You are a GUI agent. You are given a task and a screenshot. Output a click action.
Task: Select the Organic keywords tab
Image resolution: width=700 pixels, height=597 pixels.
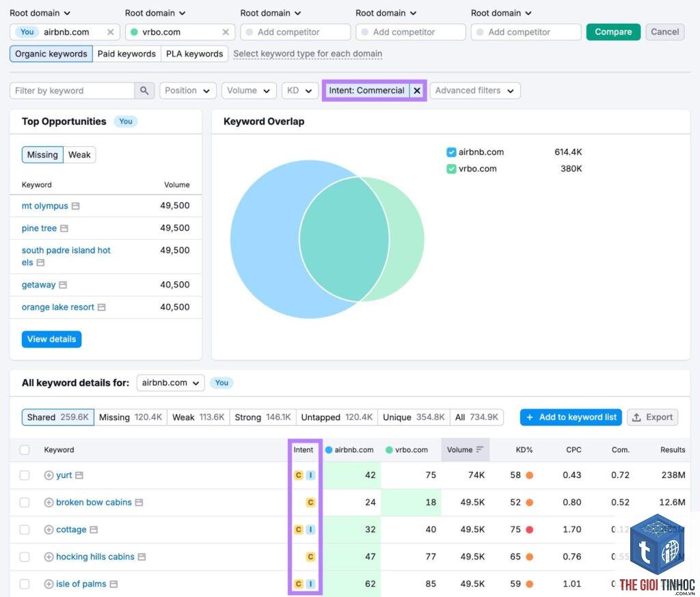[x=51, y=54]
